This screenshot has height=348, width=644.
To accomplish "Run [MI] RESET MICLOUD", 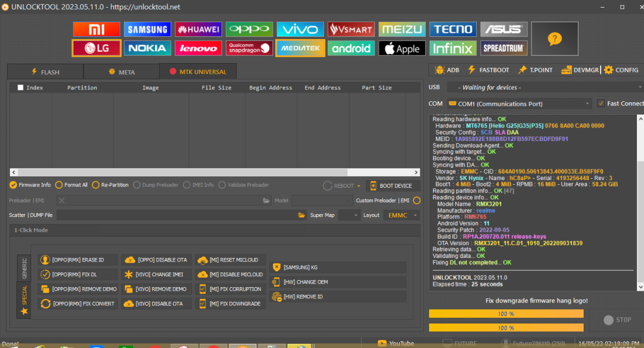I will pos(231,260).
